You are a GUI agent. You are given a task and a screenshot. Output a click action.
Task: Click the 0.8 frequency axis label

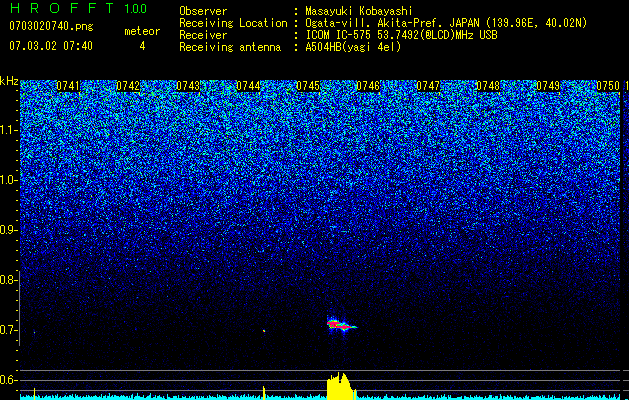point(7,280)
